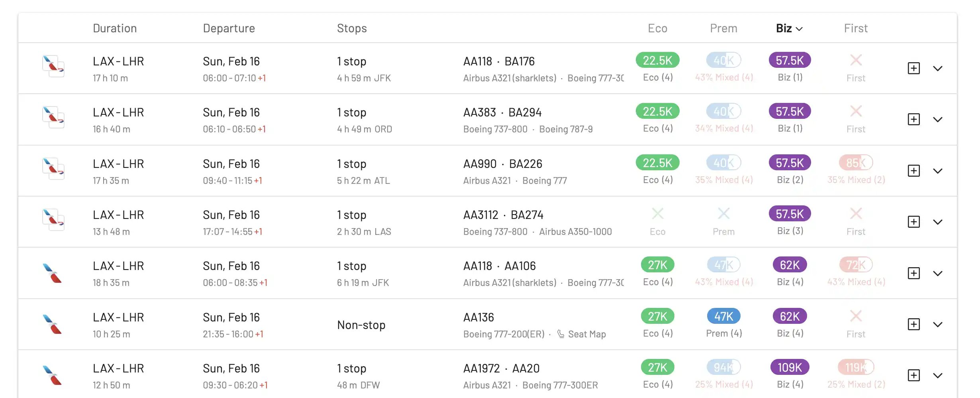
Task: Sort results by the Eco column header
Action: click(657, 28)
